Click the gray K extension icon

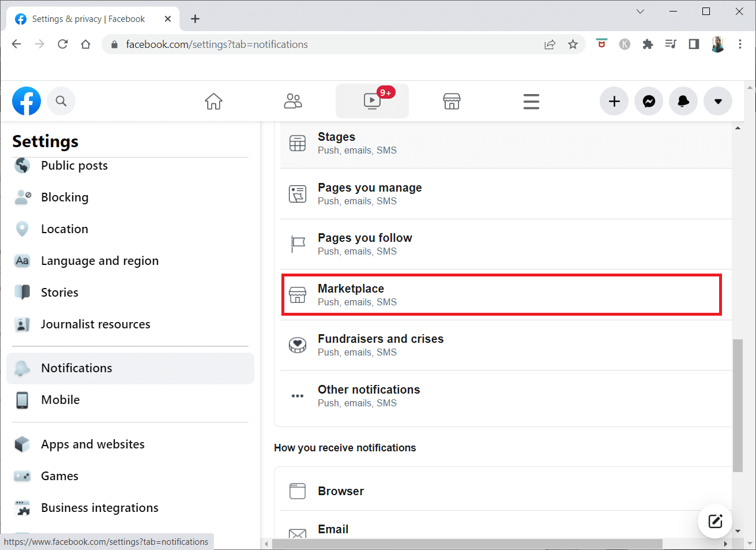tap(625, 44)
